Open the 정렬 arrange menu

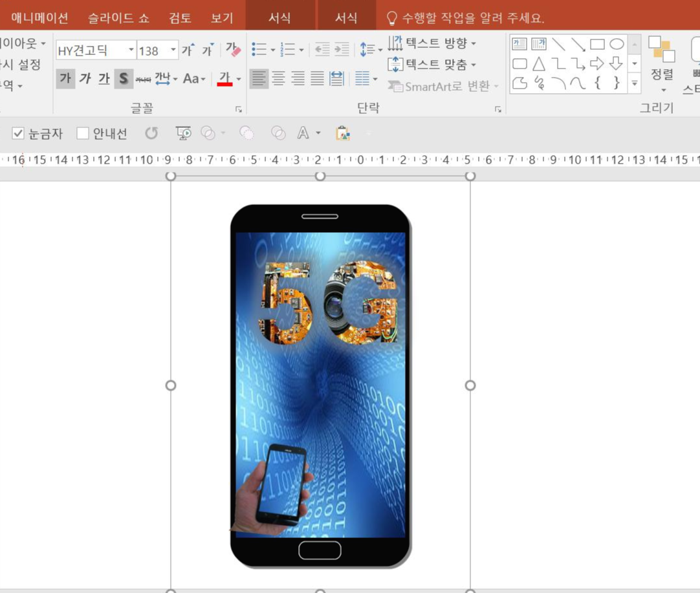point(662,65)
